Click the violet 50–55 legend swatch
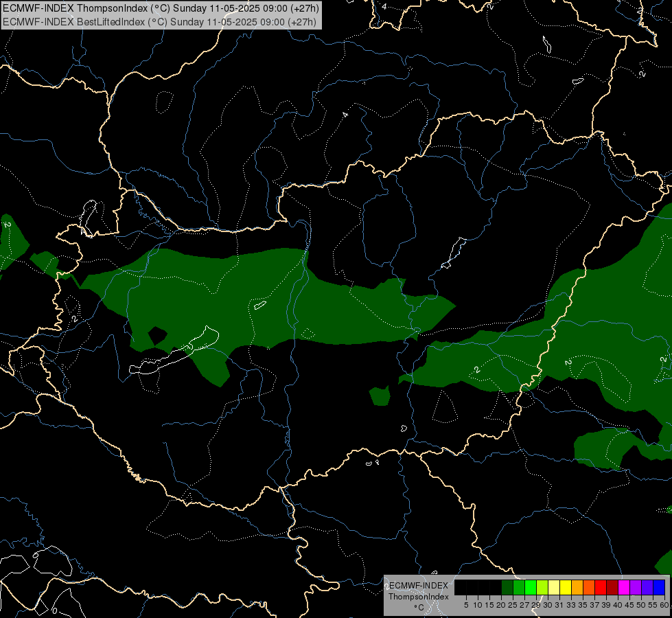The height and width of the screenshot is (618, 672). click(647, 587)
